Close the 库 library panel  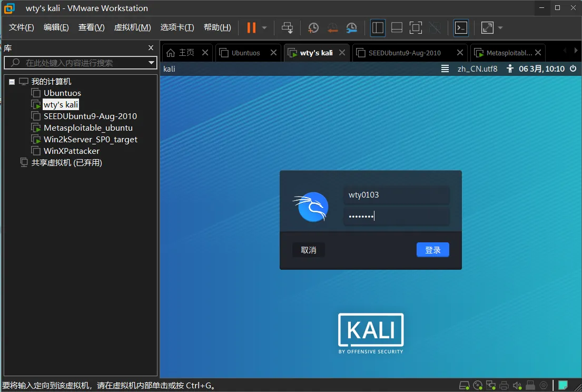pyautogui.click(x=151, y=48)
